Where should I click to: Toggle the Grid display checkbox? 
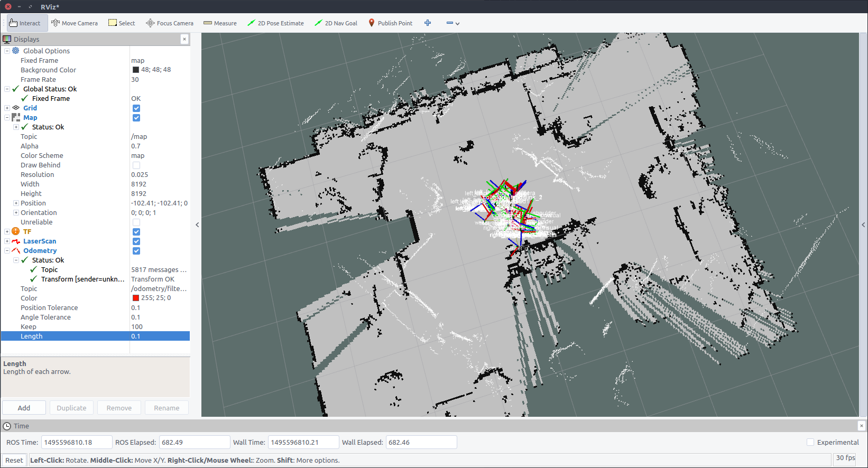pos(136,108)
